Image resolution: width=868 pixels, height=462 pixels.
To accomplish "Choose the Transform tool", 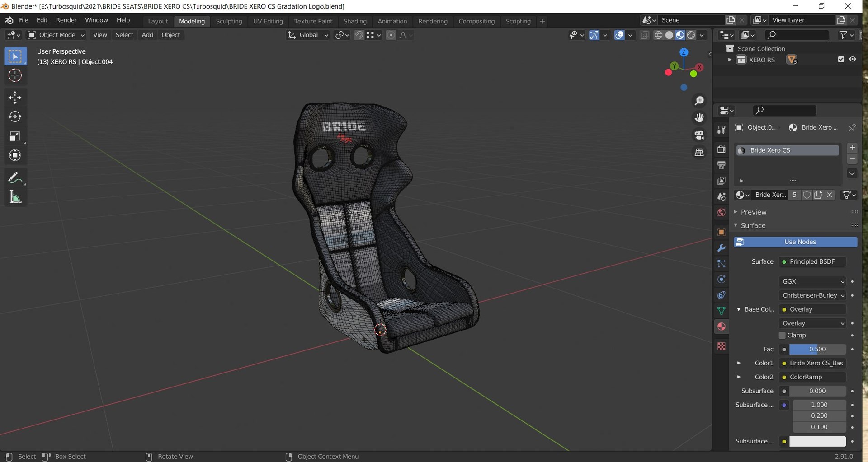I will [x=15, y=156].
